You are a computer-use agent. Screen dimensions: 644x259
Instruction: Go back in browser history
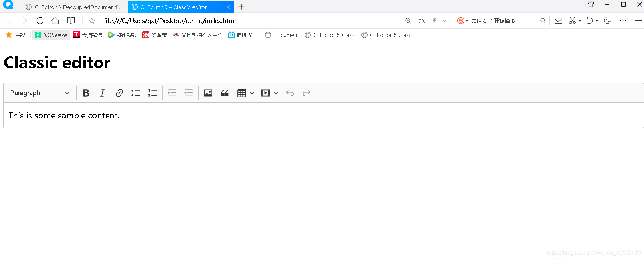9,21
